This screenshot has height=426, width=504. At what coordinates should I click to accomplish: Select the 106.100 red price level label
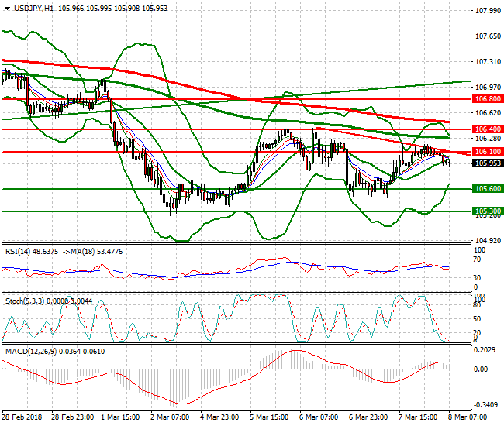point(488,152)
